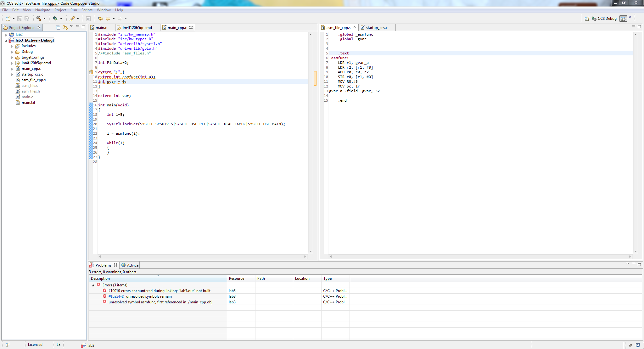Open the Debug launch dropdown arrow

tap(61, 19)
